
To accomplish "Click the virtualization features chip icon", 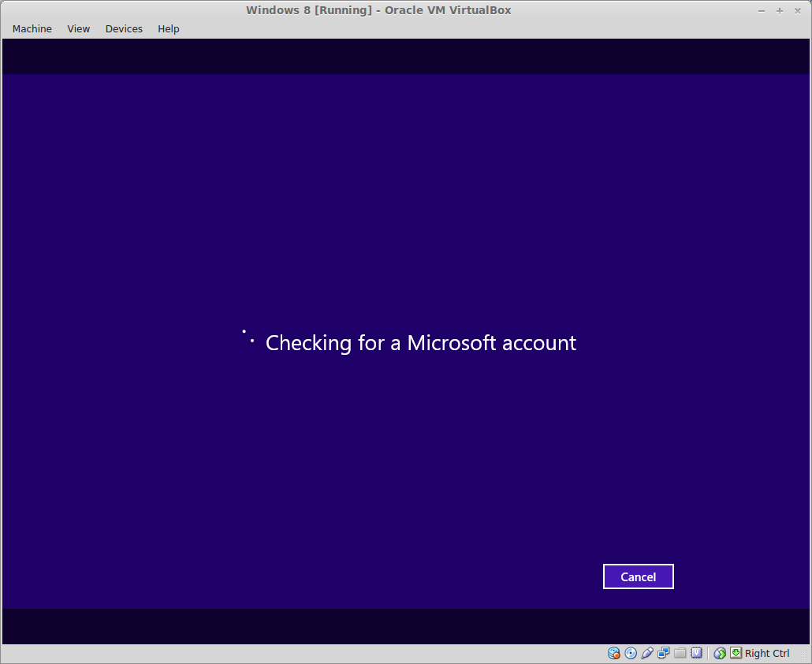I will tap(697, 653).
